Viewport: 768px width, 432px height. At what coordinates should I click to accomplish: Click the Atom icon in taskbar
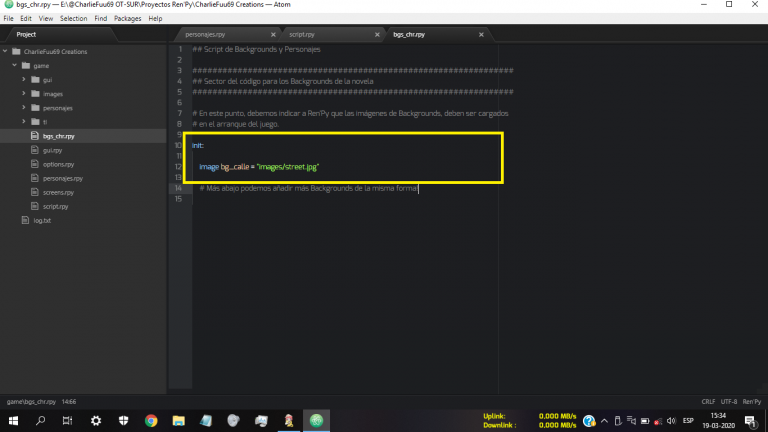[316, 421]
